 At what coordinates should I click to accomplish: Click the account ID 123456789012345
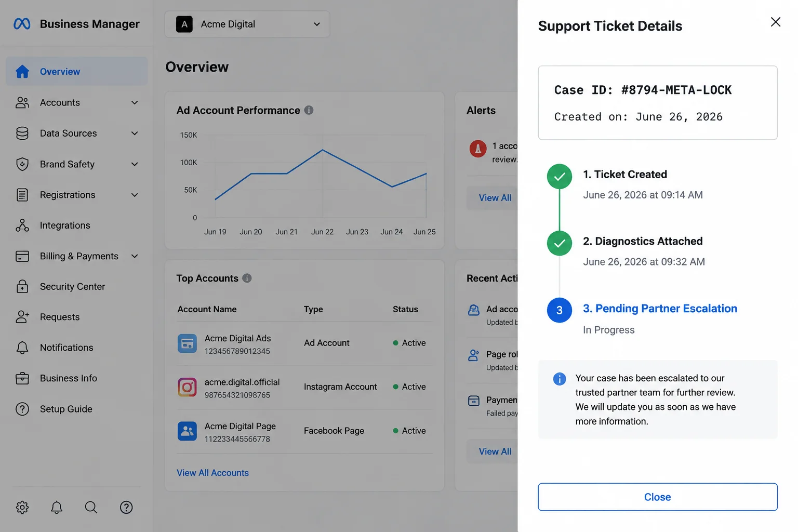[x=237, y=351]
